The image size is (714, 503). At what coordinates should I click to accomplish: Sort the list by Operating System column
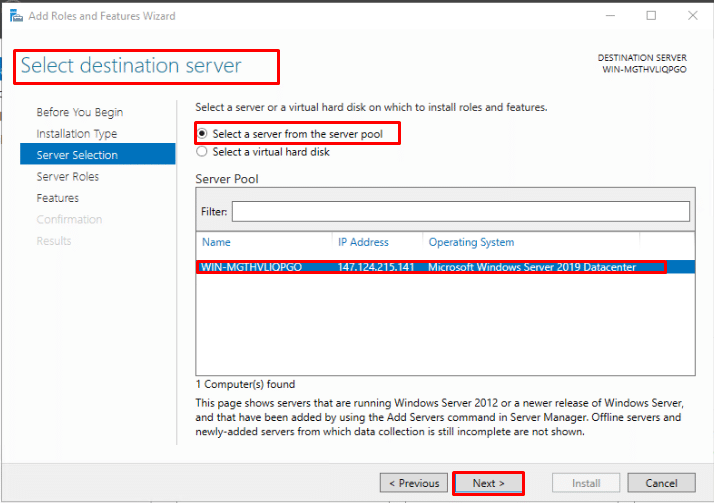click(471, 242)
